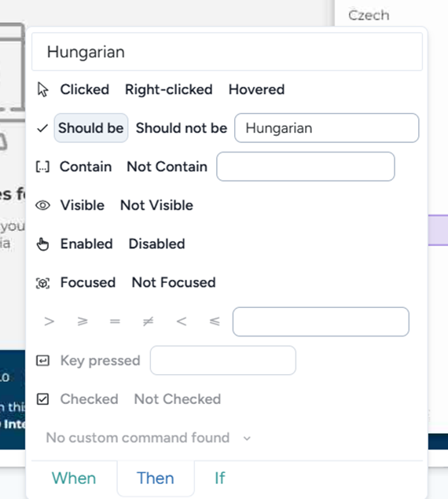Image resolution: width=448 pixels, height=499 pixels.
Task: Click the brackets icon beside Contain
Action: pos(42,167)
